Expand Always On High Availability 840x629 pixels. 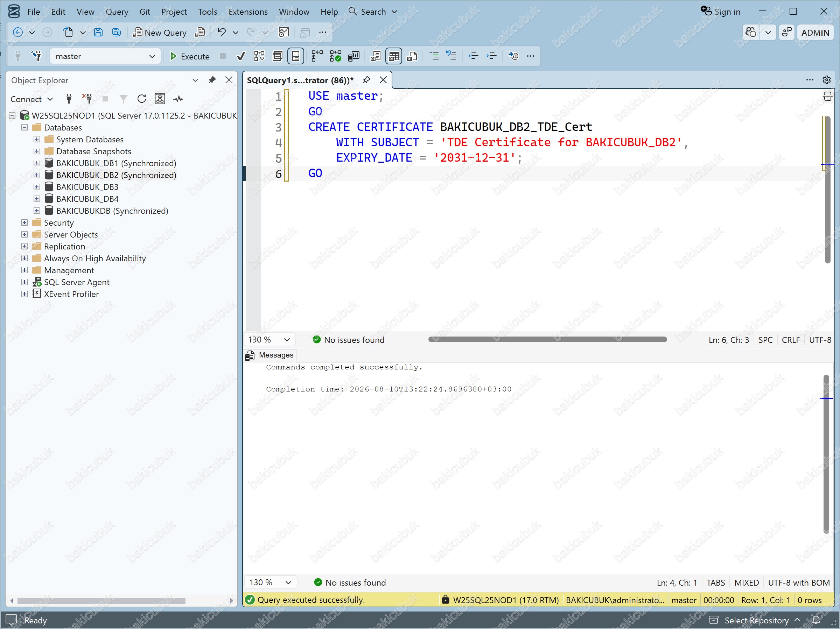[x=25, y=258]
